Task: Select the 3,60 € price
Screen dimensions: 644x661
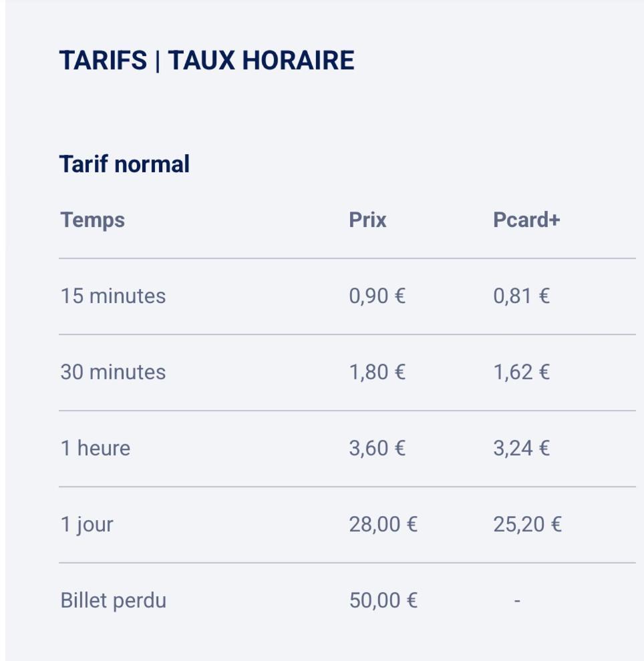Action: [377, 448]
